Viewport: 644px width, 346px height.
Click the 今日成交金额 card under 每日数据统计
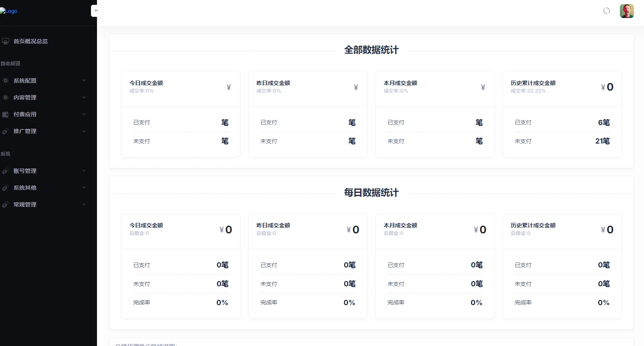pos(180,265)
